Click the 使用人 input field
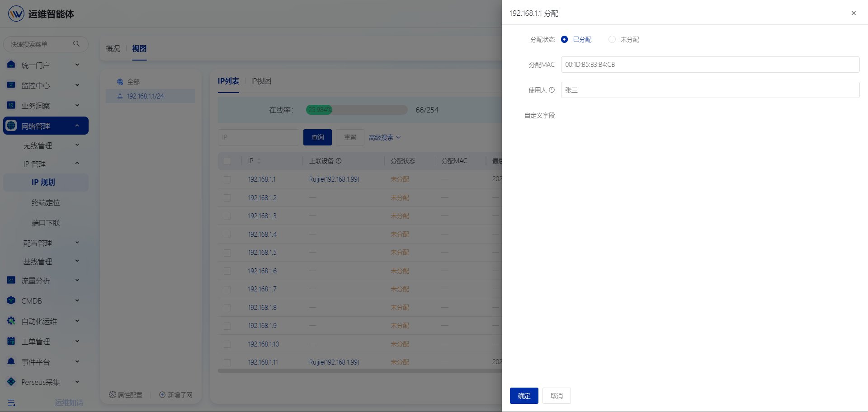The image size is (868, 412). 710,90
